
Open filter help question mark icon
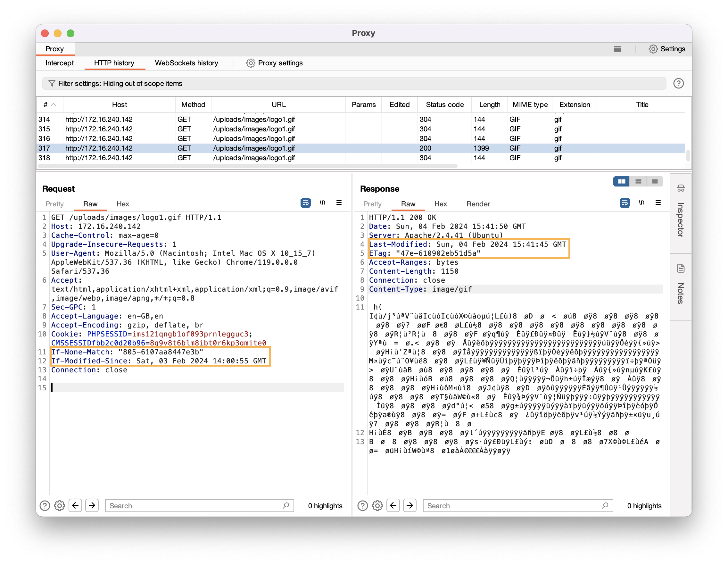(x=678, y=83)
